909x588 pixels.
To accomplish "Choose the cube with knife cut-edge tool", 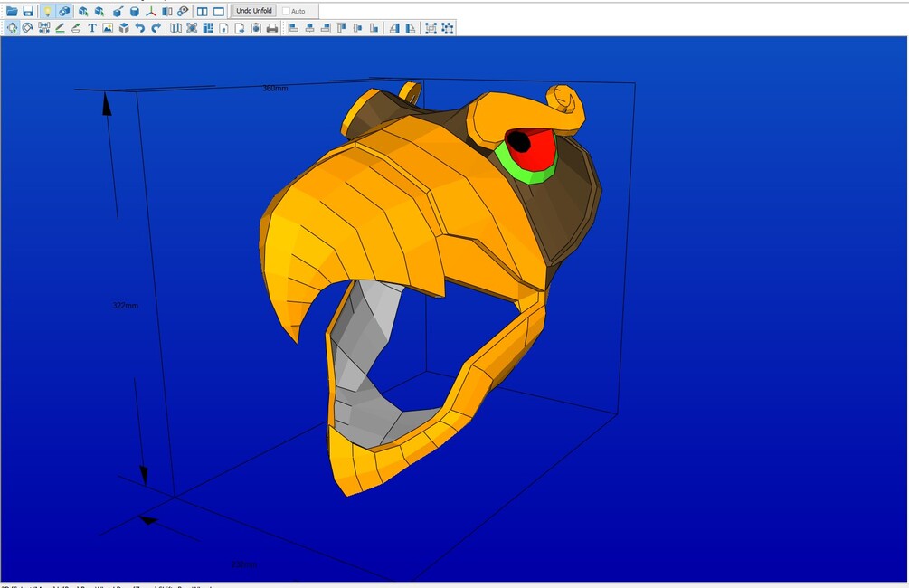I will tap(118, 11).
